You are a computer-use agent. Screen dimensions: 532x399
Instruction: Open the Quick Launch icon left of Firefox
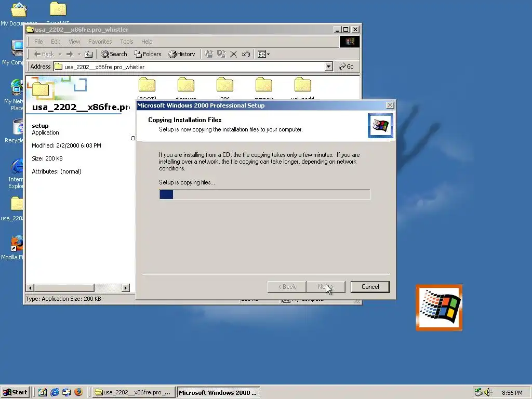(x=66, y=392)
